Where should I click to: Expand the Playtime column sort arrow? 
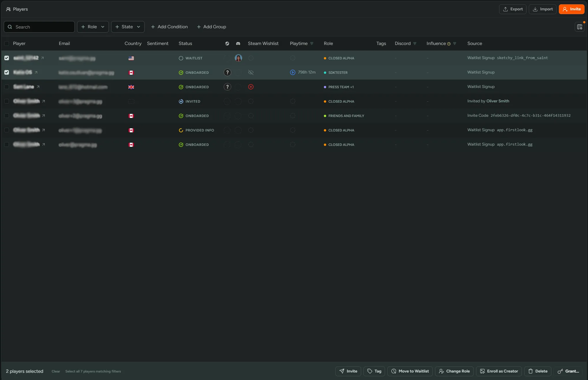pos(312,44)
